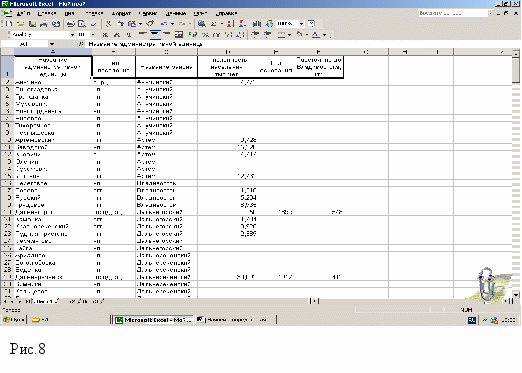This screenshot has width=522, height=373.
Task: Expand the Name Box dropdown arrow
Action: click(x=52, y=44)
